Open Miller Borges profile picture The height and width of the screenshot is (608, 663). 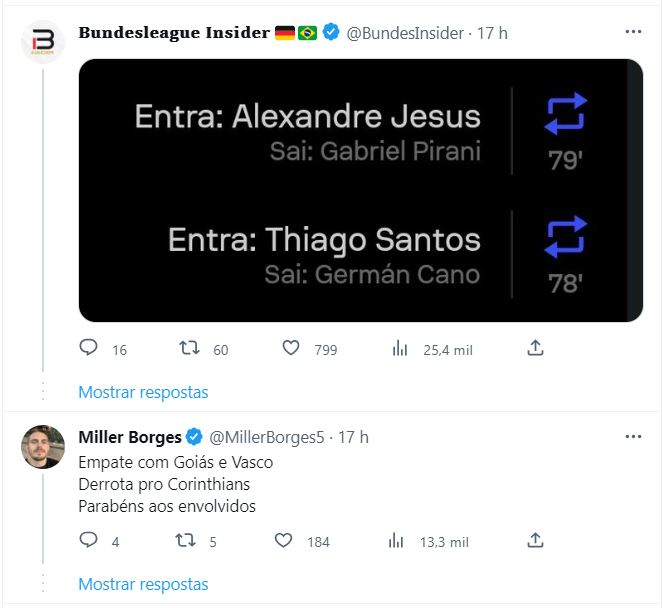pos(43,447)
